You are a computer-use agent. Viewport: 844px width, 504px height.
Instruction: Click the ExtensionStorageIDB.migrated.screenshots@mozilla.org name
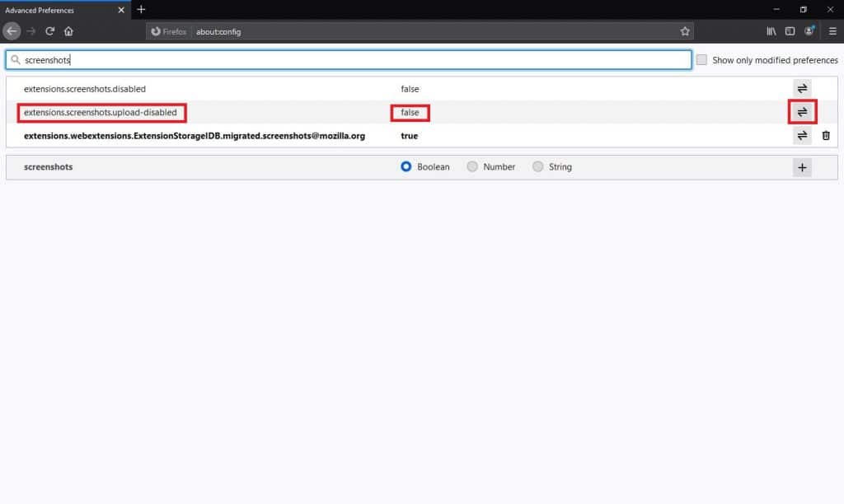pyautogui.click(x=195, y=136)
